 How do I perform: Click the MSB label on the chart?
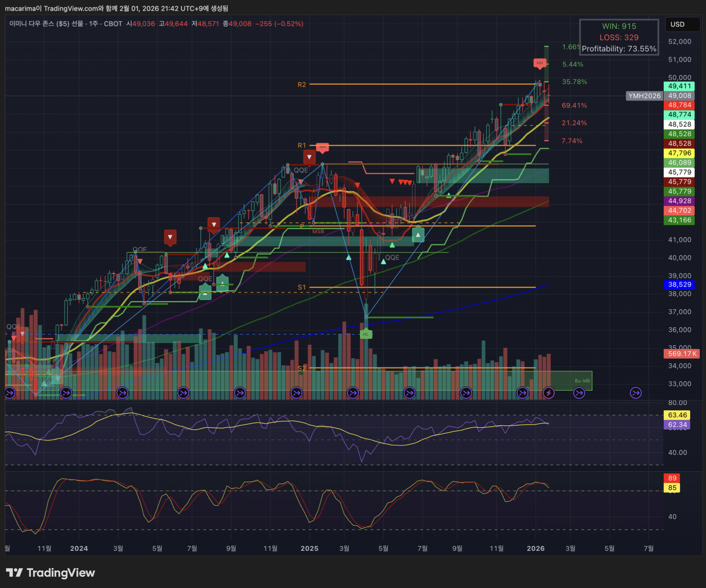318,231
